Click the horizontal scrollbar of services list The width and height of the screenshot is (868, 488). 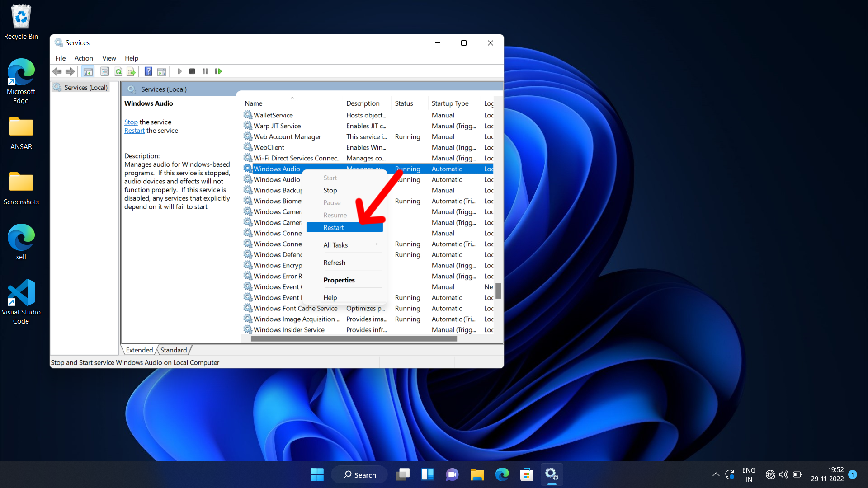(x=354, y=339)
